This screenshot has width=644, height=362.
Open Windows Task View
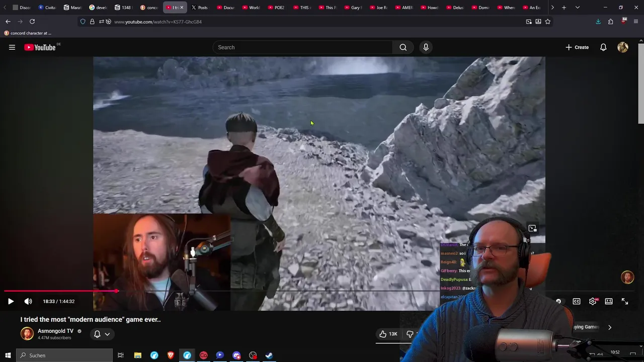121,355
